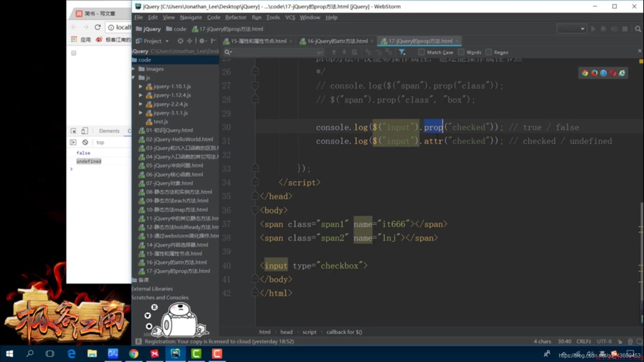This screenshot has width=644, height=362.
Task: Click the find bar search input field
Action: coord(273,52)
